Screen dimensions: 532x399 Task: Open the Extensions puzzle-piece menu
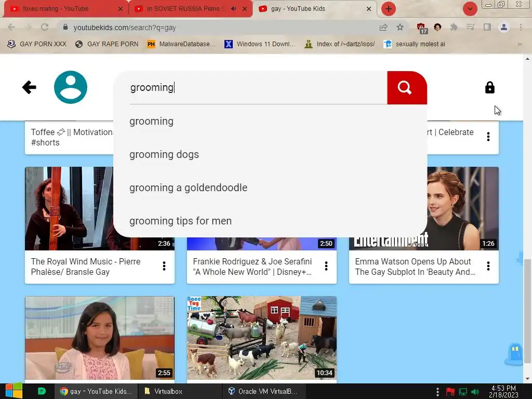tap(454, 27)
